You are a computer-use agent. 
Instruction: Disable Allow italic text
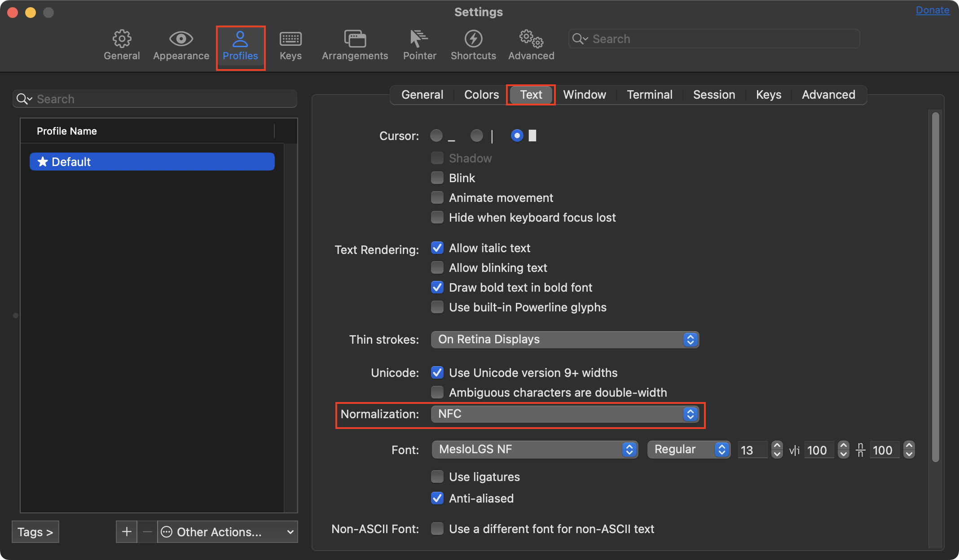click(437, 248)
